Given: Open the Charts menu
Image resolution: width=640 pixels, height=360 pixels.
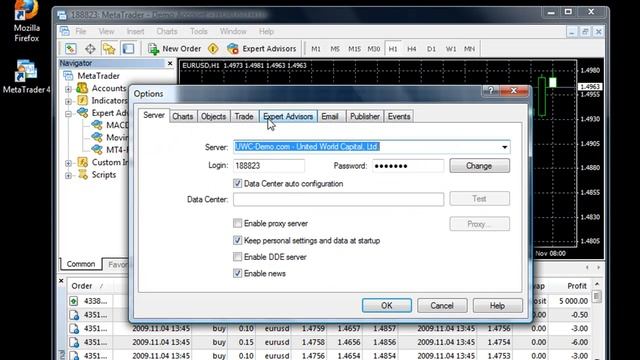Looking at the screenshot, I should pos(167,31).
